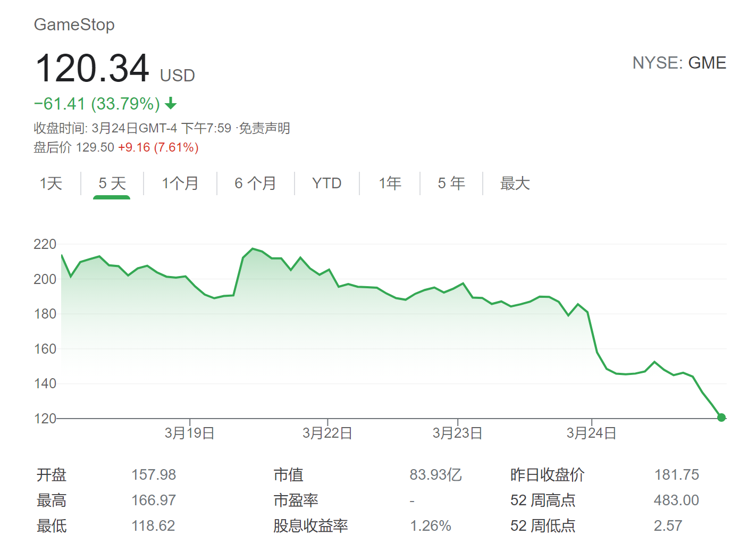Click the after-hours change +9.16 (7.61%)

[158, 147]
